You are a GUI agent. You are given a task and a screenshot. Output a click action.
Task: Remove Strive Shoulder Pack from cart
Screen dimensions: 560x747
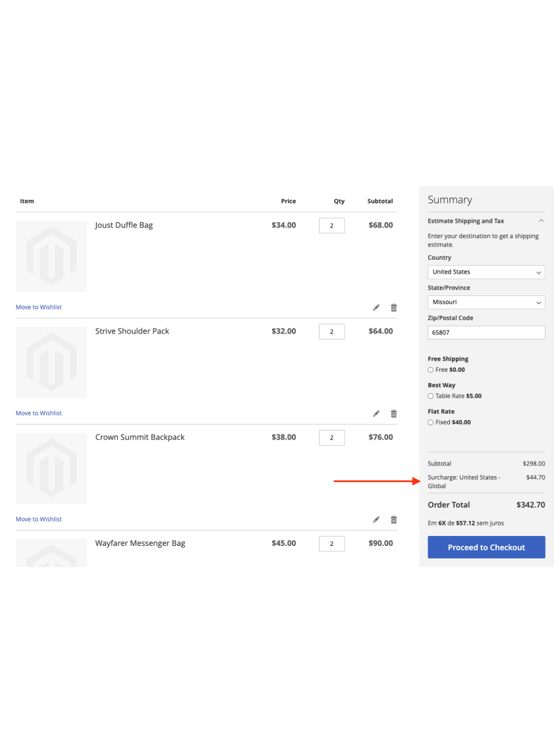(x=394, y=413)
